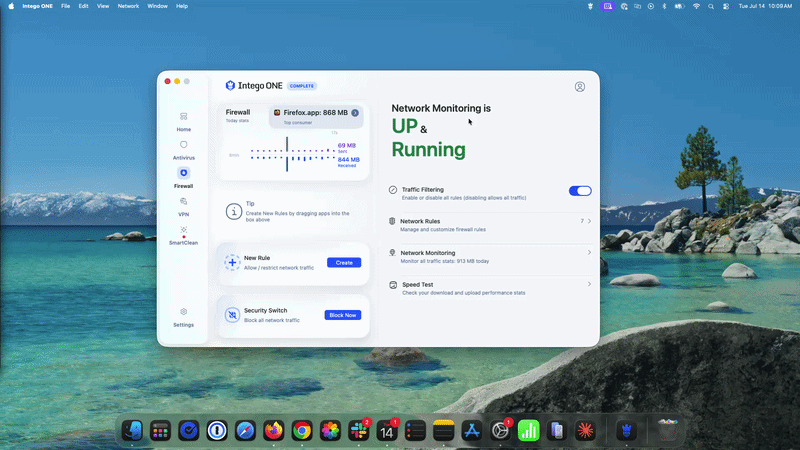Click the Network Rules globe icon
The height and width of the screenshot is (450, 800).
pyautogui.click(x=392, y=221)
